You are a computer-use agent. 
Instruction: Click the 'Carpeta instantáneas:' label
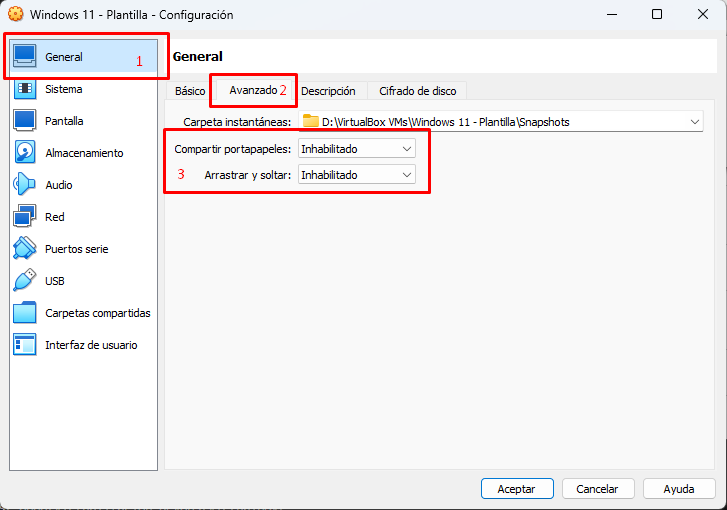[x=237, y=122]
